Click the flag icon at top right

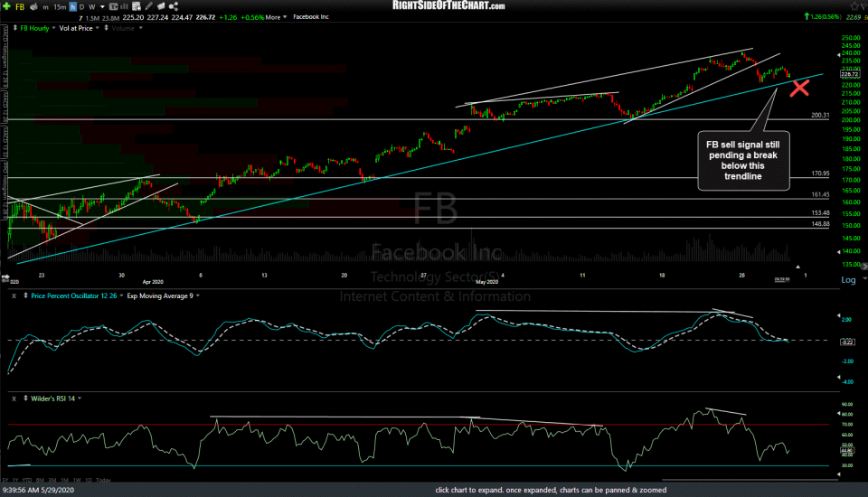[863, 6]
